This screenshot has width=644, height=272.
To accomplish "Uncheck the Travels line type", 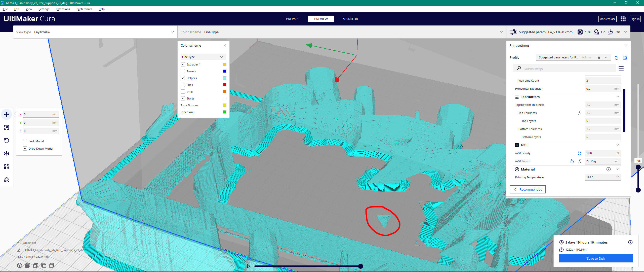I will click(183, 71).
